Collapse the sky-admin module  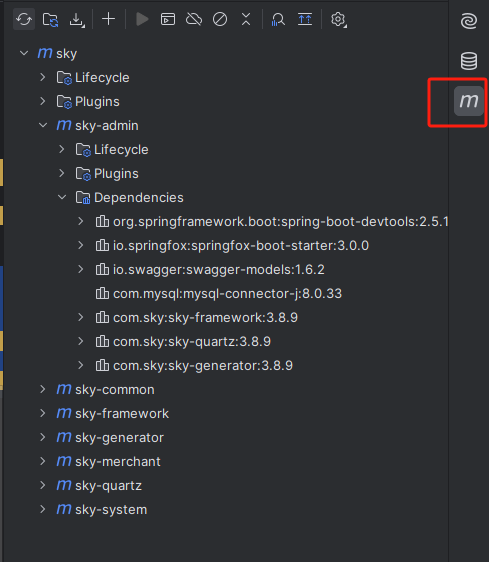[43, 125]
